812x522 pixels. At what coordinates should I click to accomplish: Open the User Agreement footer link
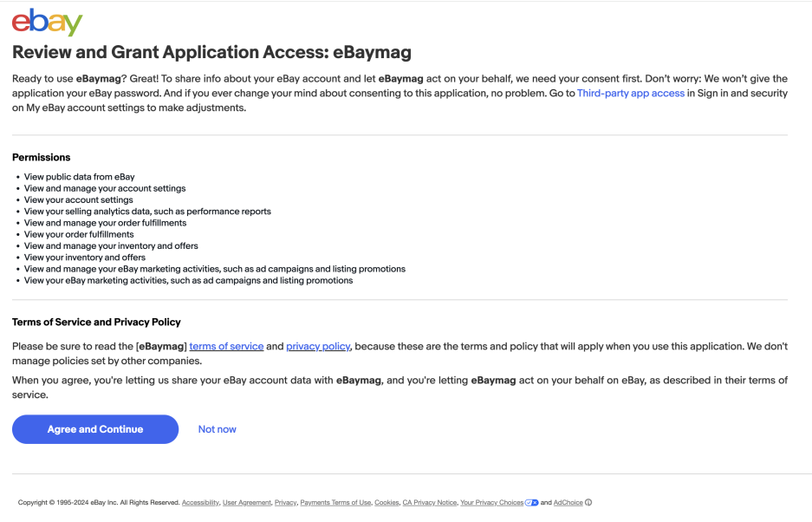(x=246, y=502)
